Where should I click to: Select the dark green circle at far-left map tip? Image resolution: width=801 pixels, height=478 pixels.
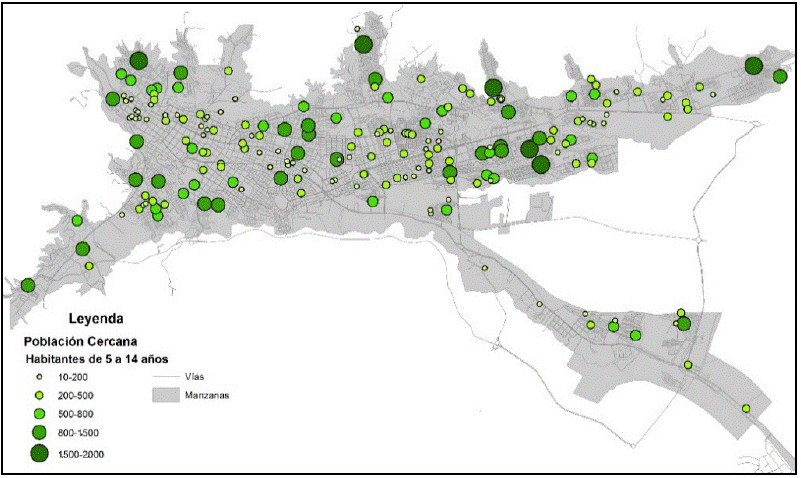28,285
